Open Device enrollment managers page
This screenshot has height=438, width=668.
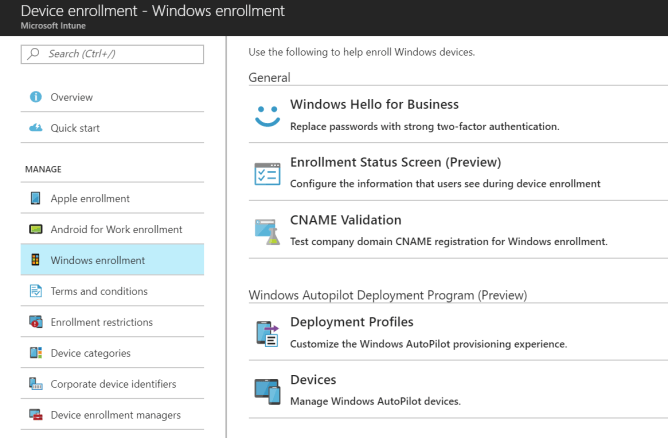[x=116, y=415]
